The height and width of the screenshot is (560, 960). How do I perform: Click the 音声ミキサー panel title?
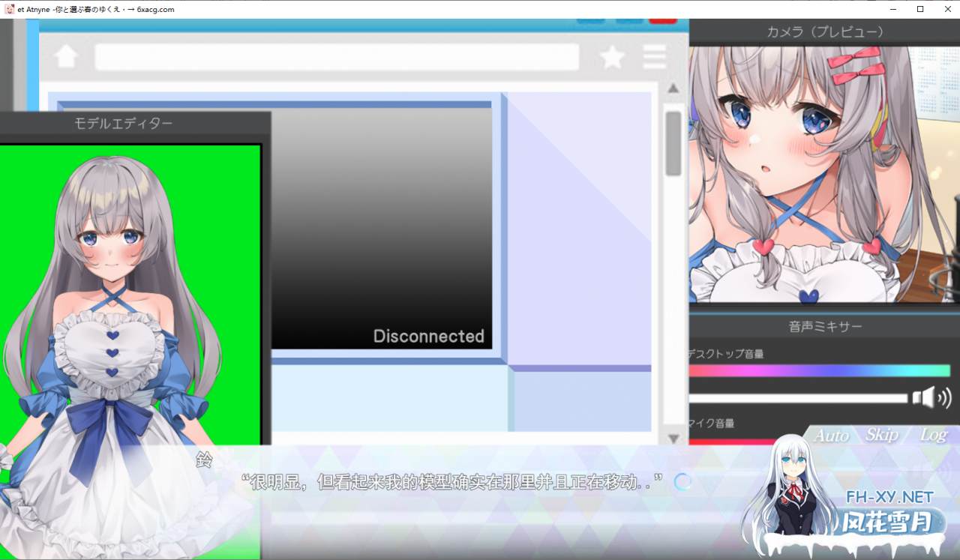pyautogui.click(x=825, y=327)
